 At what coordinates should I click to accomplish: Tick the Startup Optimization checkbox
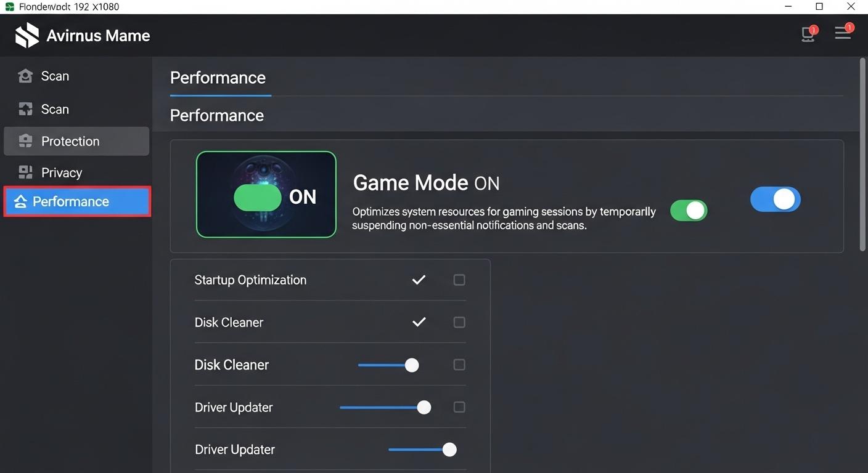click(459, 280)
